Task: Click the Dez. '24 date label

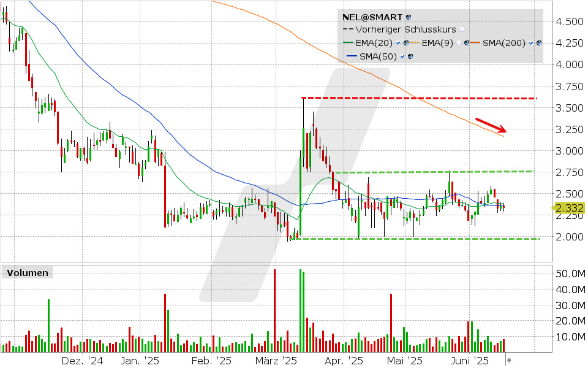Action: (82, 361)
